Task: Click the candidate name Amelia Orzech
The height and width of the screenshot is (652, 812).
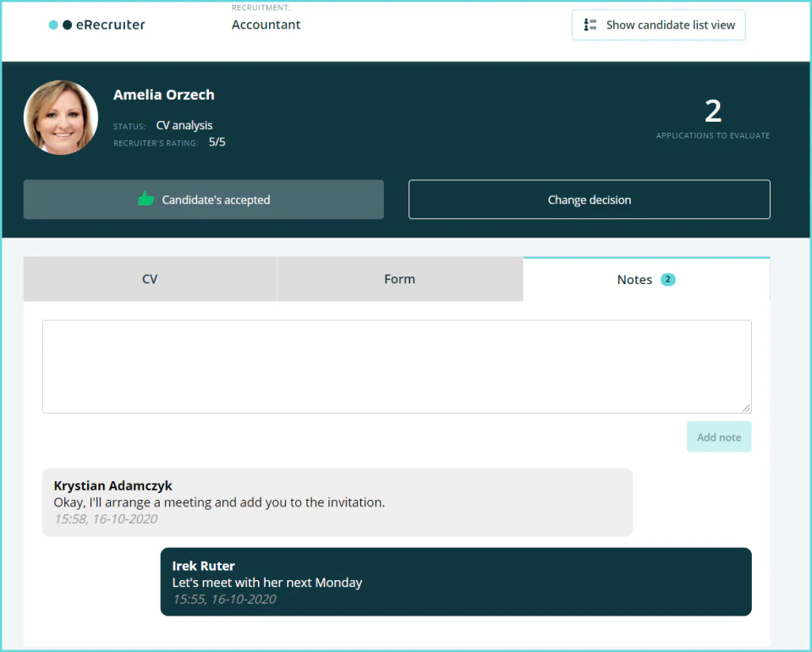Action: pos(163,94)
